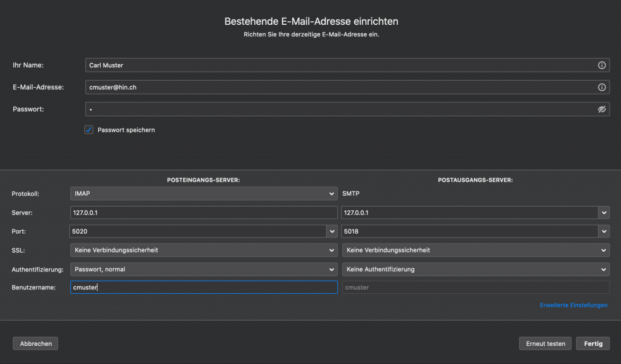Screen dimensions: 621x364
Task: Open the Keine Authentifizierung dropdown
Action: [475, 270]
